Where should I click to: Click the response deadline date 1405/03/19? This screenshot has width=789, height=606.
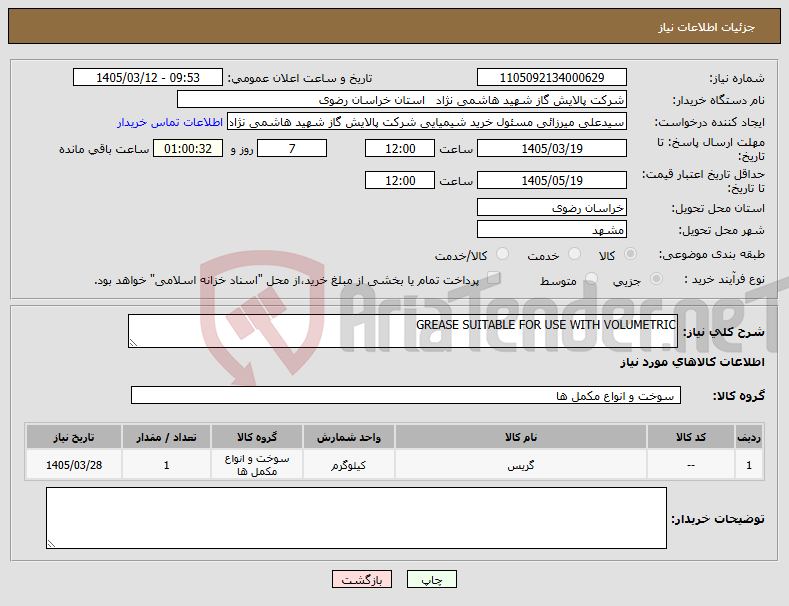point(552,148)
